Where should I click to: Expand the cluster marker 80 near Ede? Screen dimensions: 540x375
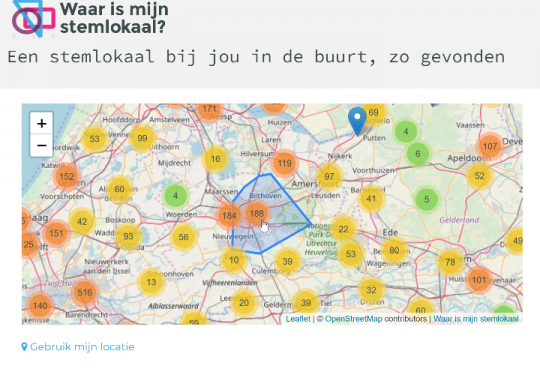[394, 250]
